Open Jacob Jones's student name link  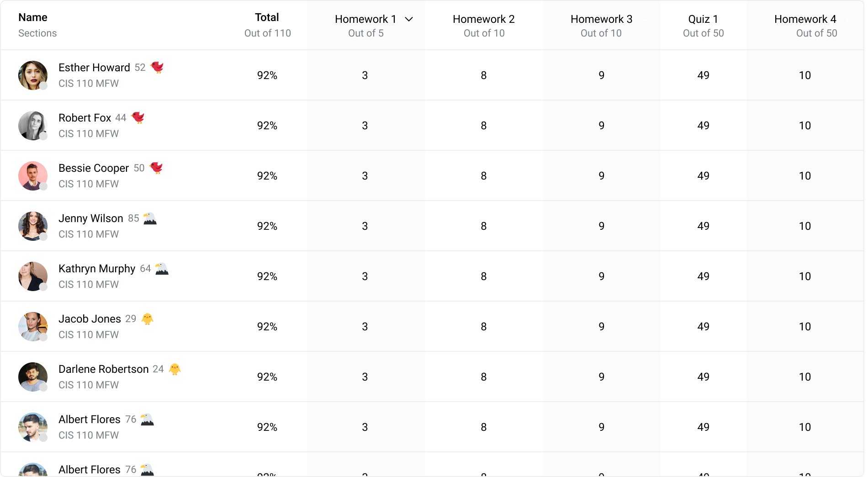[x=90, y=319]
